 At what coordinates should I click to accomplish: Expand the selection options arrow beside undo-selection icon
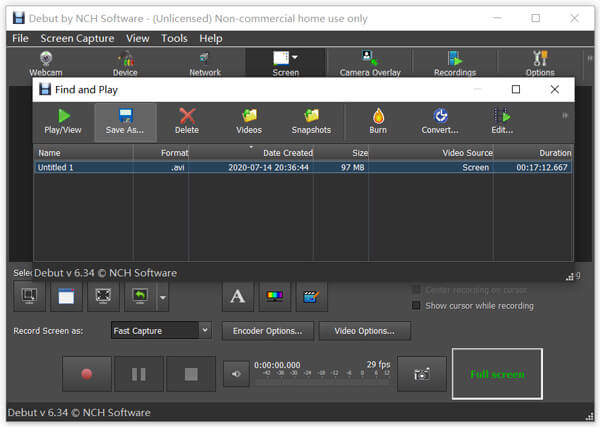pos(163,297)
